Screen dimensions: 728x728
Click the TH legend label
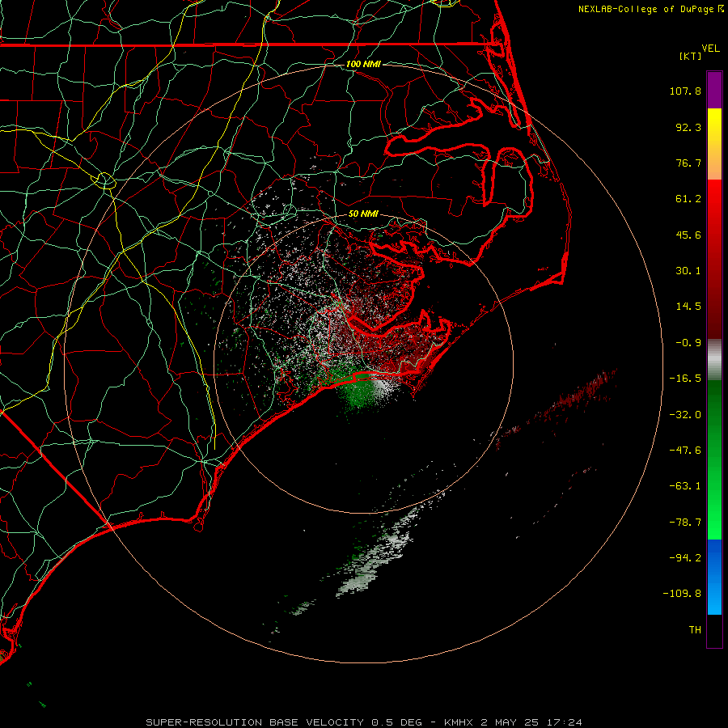click(695, 630)
